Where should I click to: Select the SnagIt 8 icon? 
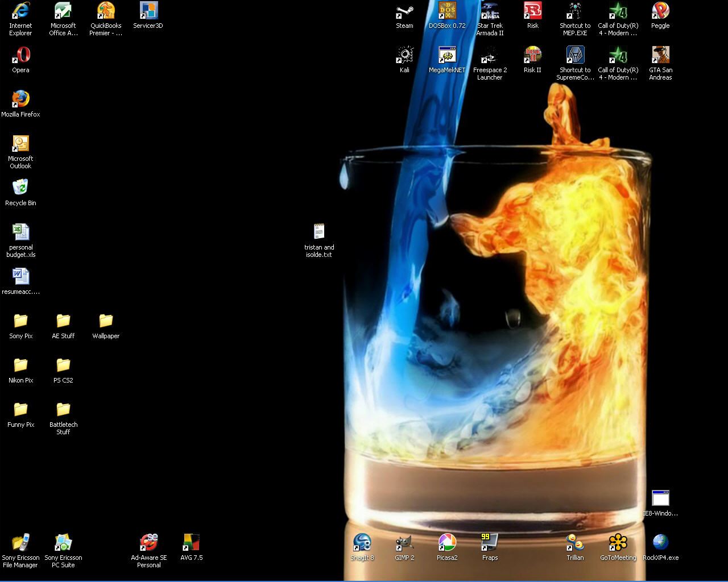coord(362,543)
